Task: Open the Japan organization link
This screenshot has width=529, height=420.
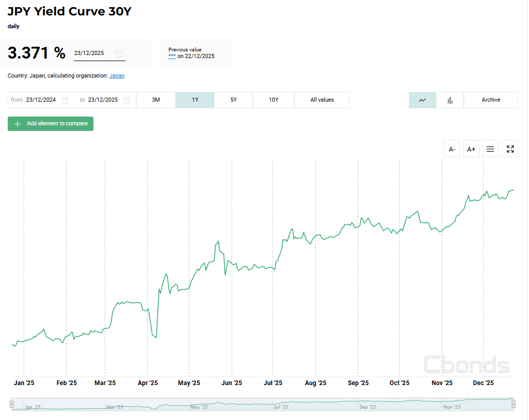Action: tap(117, 75)
